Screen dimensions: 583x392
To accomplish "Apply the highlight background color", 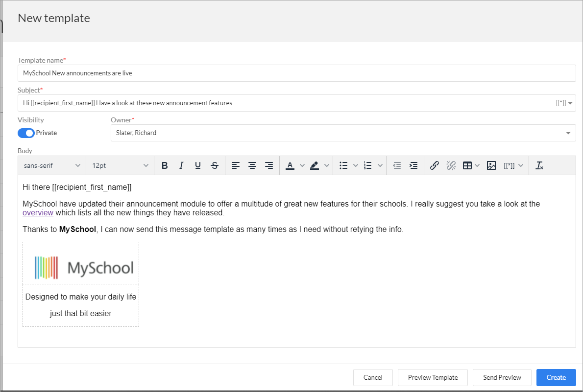I will pyautogui.click(x=315, y=166).
